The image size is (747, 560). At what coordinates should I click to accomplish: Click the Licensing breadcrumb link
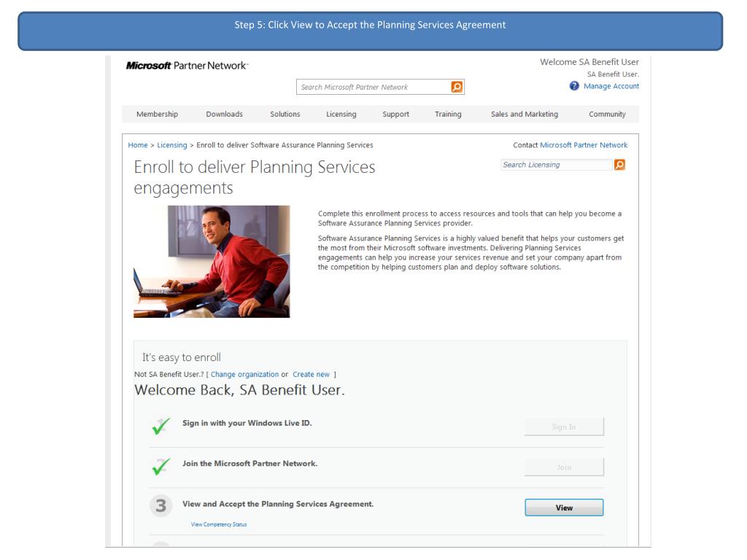pos(172,145)
